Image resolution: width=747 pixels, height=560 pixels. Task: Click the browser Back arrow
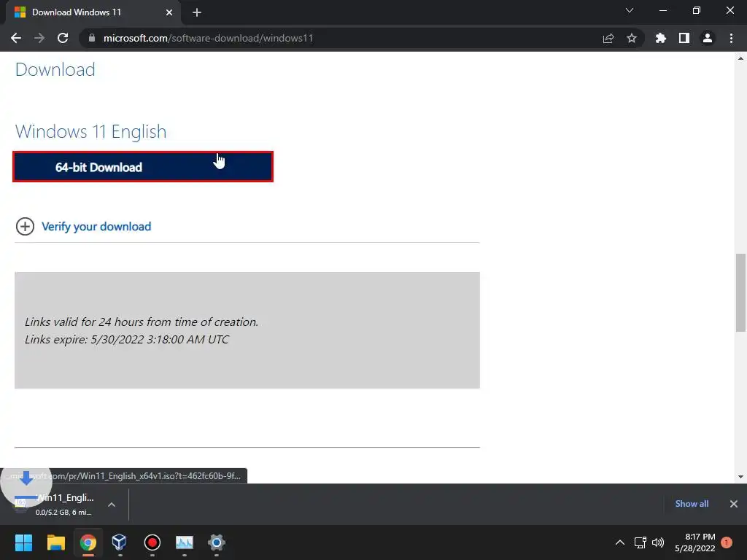[x=16, y=38]
